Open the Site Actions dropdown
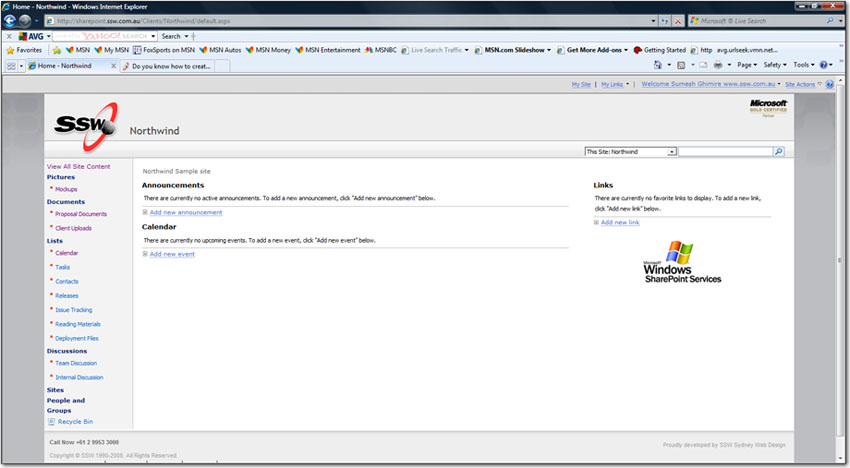 [x=802, y=85]
